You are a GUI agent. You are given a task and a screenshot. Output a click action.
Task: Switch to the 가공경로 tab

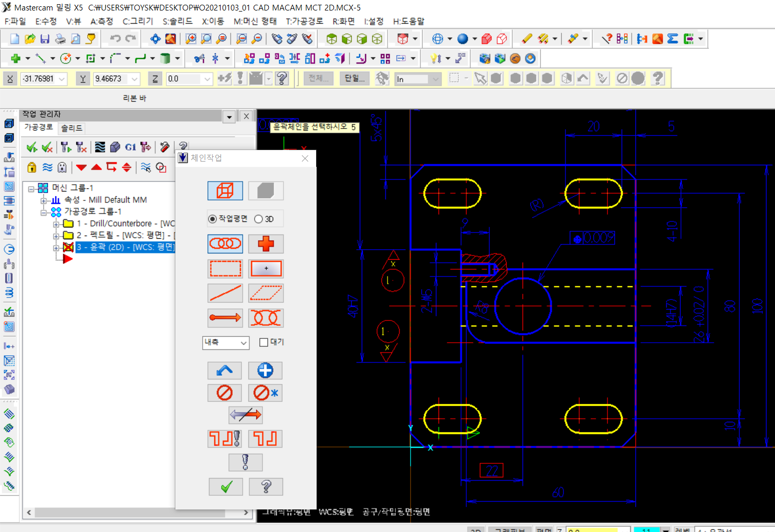(x=38, y=127)
